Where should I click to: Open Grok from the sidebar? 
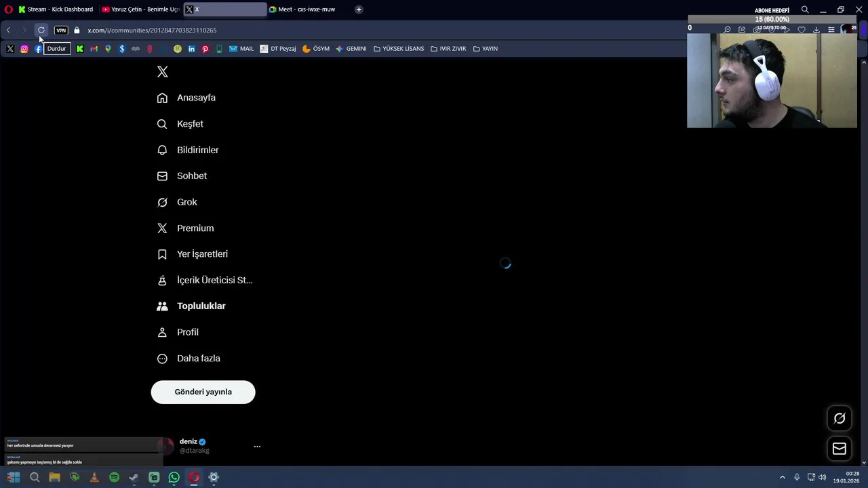177,202
